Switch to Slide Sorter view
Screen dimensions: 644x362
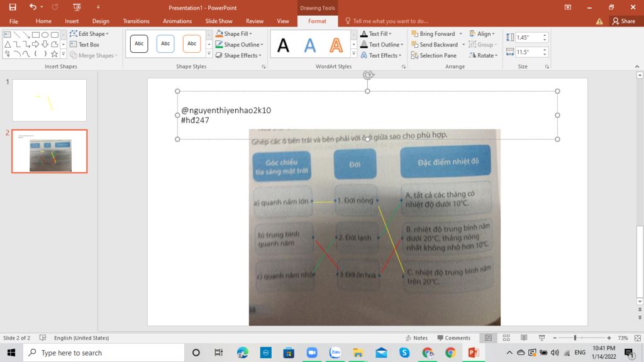[x=506, y=337]
